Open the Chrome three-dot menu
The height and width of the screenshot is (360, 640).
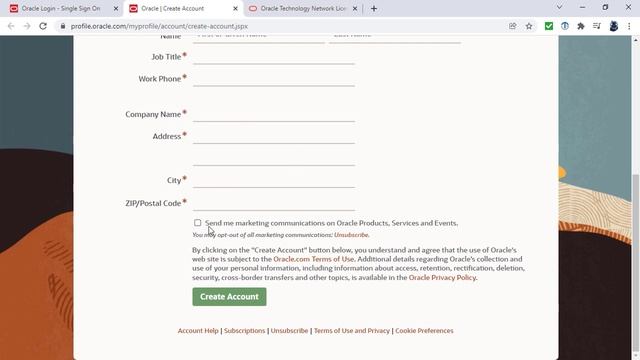pos(629,26)
